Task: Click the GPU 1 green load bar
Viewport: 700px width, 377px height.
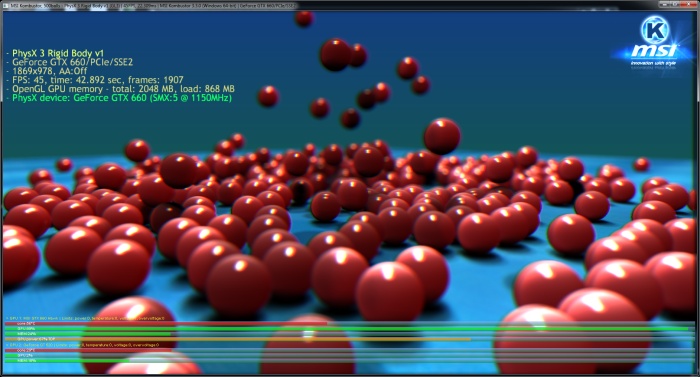Action: (x=346, y=329)
